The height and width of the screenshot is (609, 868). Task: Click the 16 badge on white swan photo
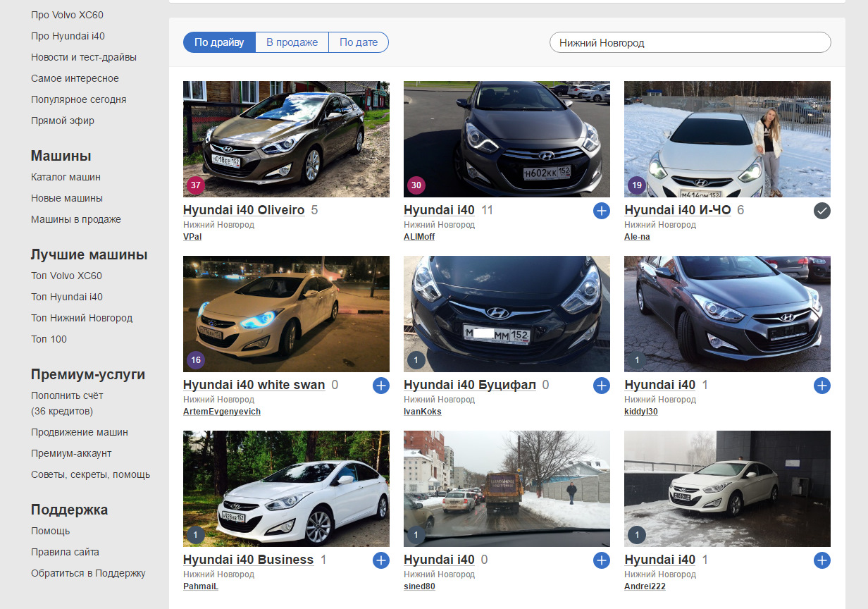195,360
